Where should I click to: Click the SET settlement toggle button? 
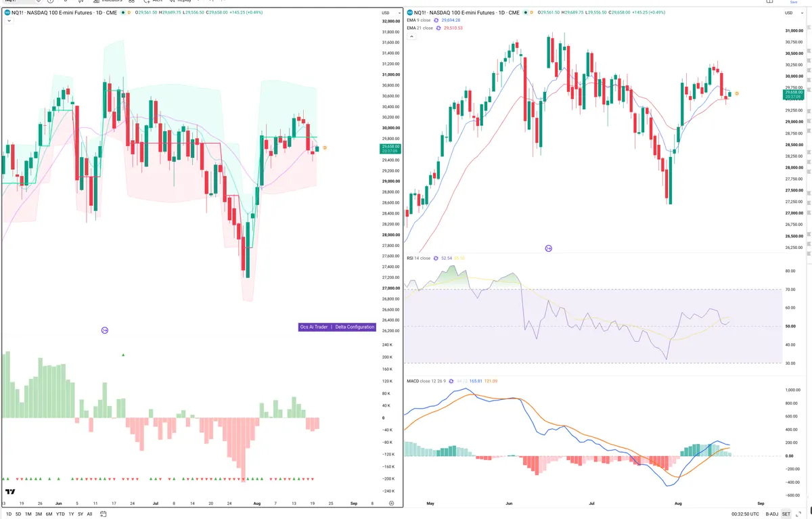[x=786, y=514]
